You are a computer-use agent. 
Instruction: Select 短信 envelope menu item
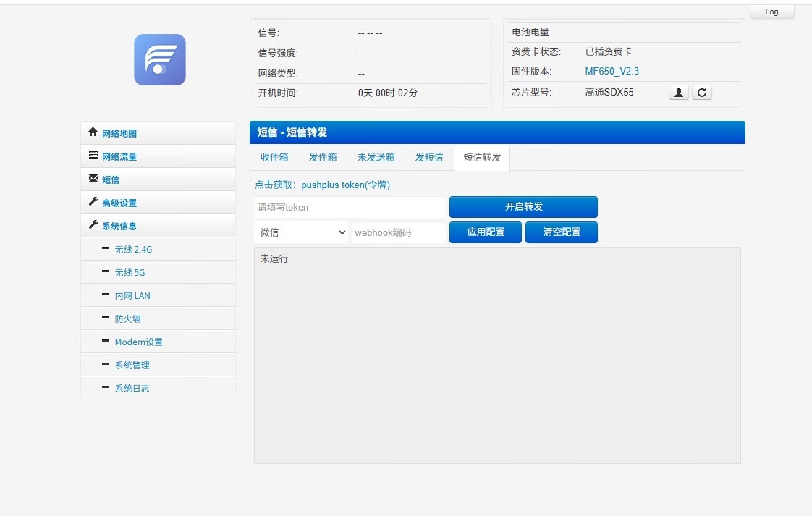pos(110,179)
